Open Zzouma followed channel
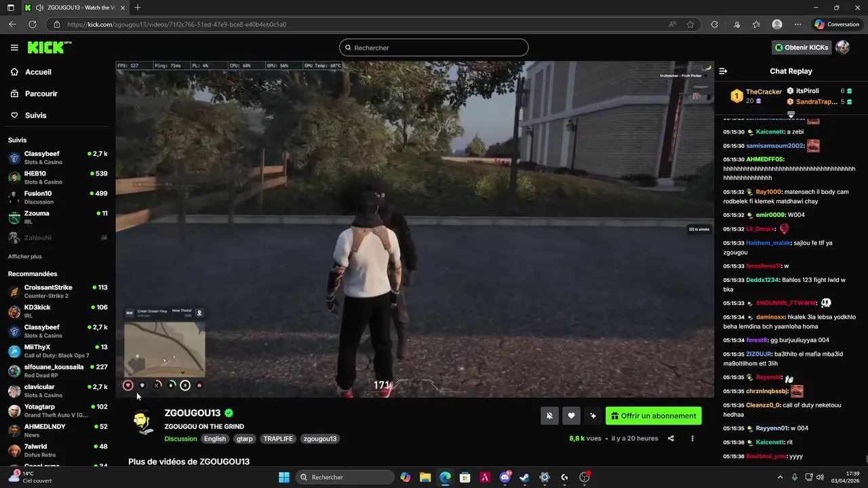 [58, 217]
